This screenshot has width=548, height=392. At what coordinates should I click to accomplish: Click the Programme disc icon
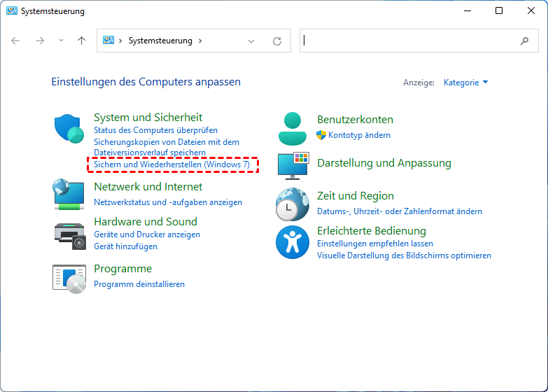(69, 277)
